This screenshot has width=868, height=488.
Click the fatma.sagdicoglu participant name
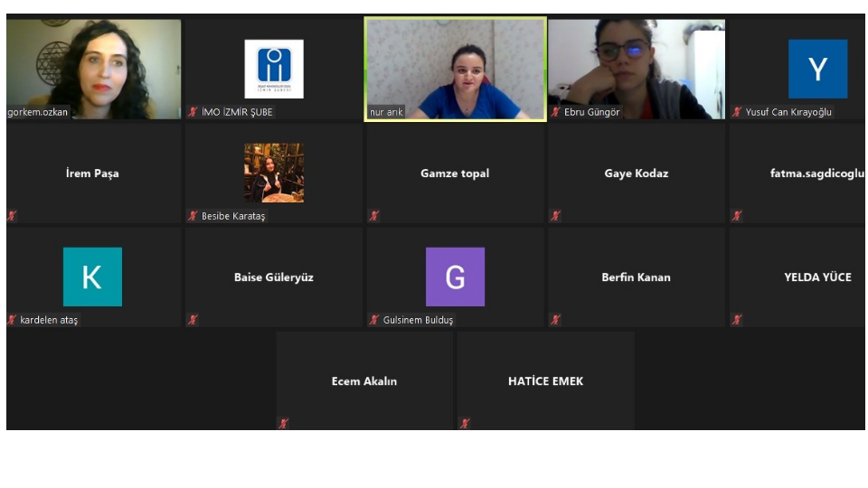(x=817, y=174)
